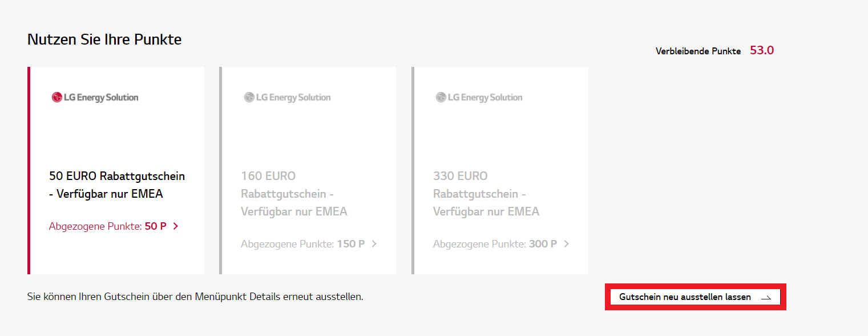Viewport: 868px width, 336px height.
Task: Click the red accent bar on 50 EURO card
Action: (x=29, y=170)
